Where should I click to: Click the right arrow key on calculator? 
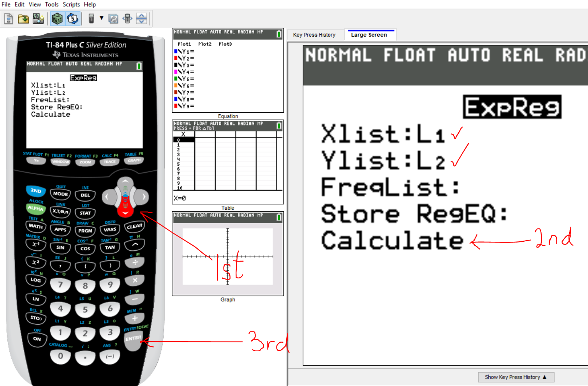point(142,197)
